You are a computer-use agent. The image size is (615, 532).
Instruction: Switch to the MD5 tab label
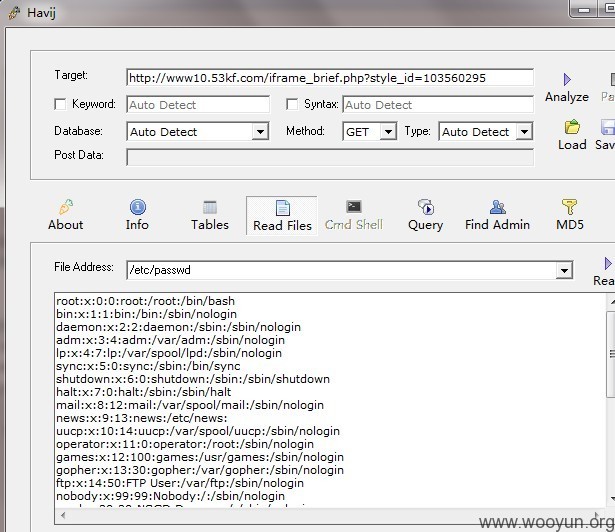(x=570, y=225)
